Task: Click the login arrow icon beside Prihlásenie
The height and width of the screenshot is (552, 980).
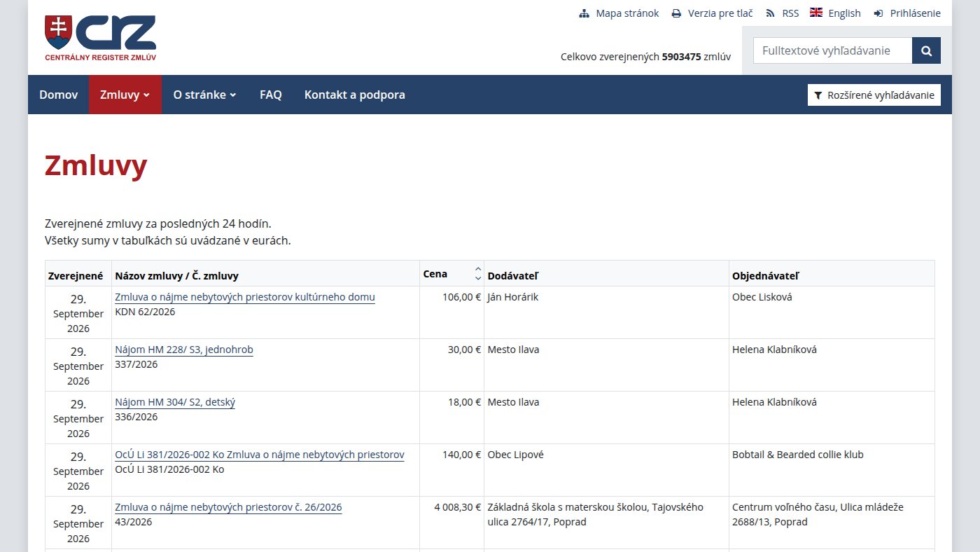Action: click(x=878, y=13)
